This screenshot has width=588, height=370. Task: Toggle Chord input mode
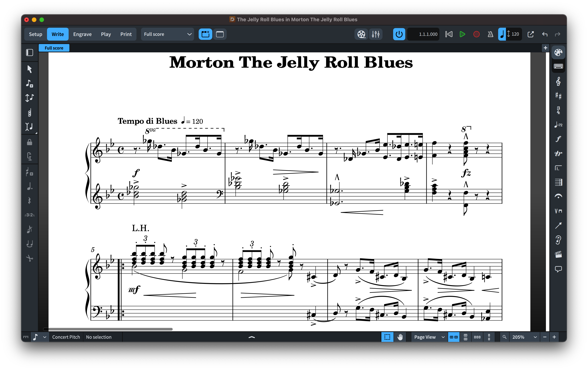pos(30,112)
